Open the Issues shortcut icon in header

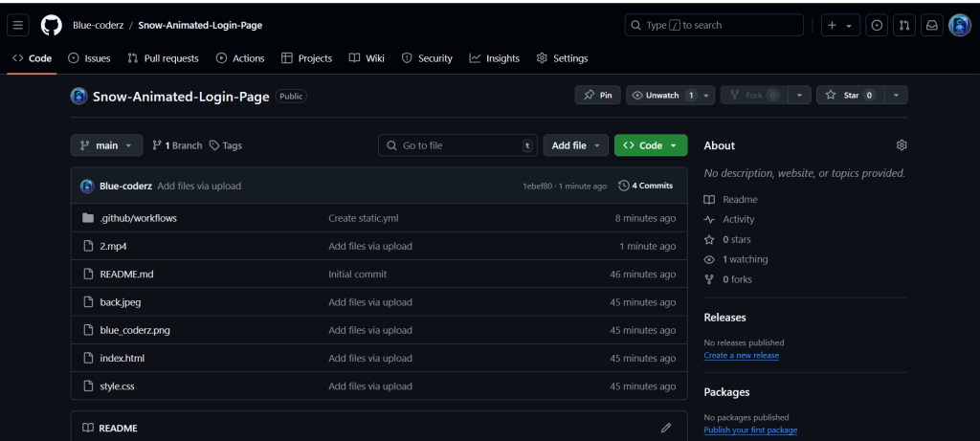point(877,25)
